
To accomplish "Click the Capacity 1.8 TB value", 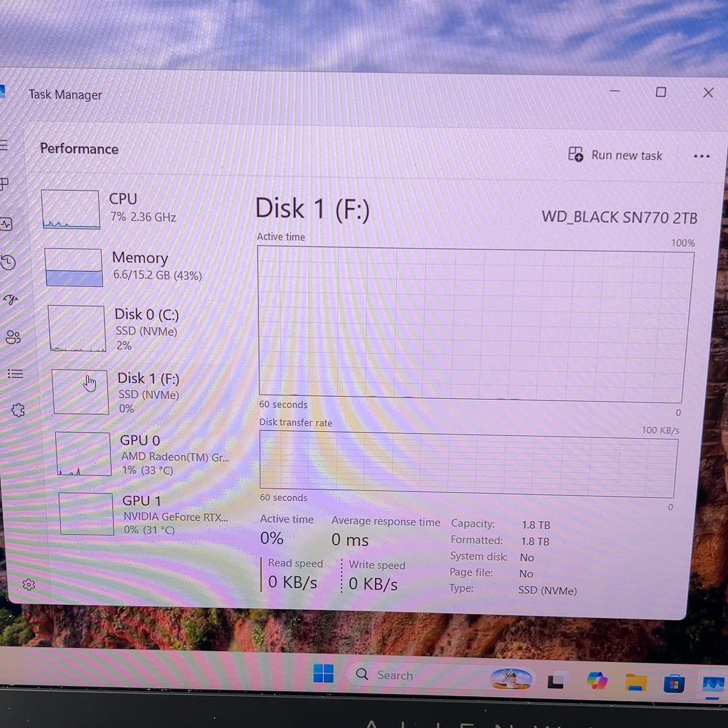I will [x=536, y=525].
